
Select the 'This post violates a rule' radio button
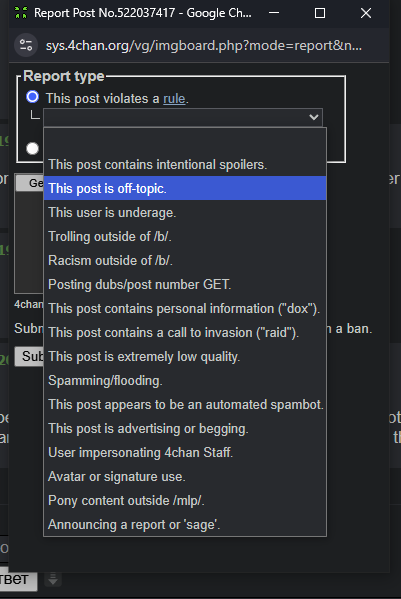pos(32,97)
